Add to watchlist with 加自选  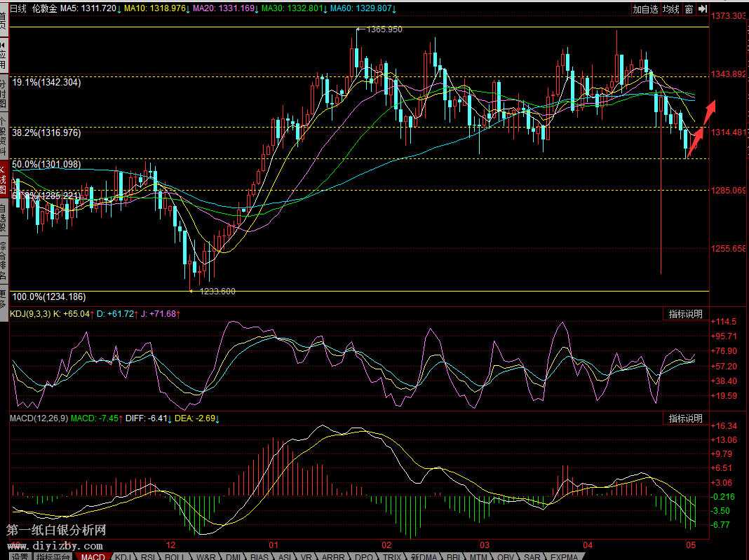[x=645, y=9]
